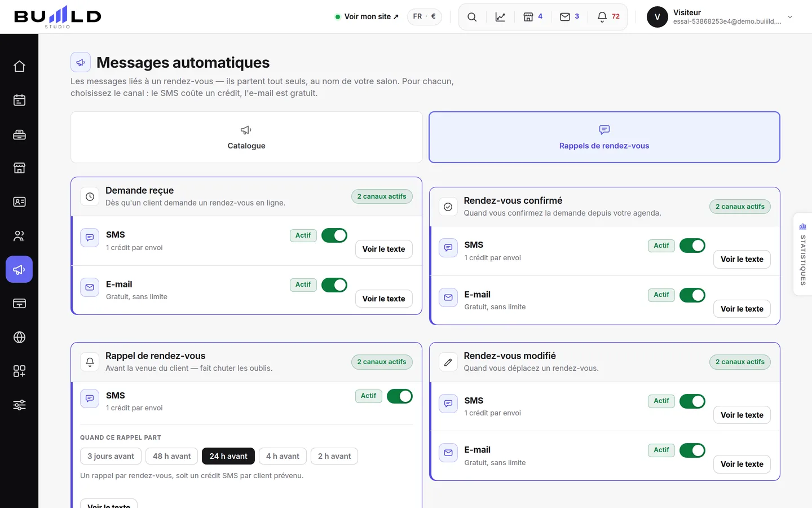812x508 pixels.
Task: Open the apps add-ons grid sidebar icon
Action: click(19, 371)
